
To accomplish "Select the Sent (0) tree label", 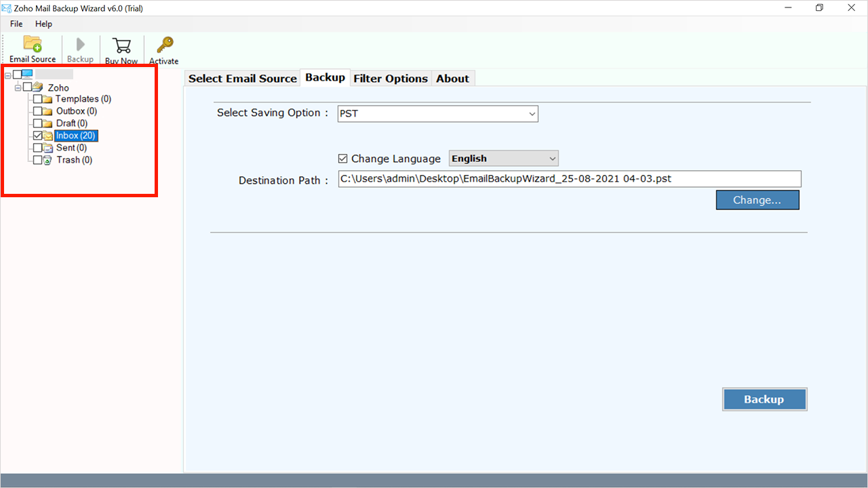I will [72, 148].
